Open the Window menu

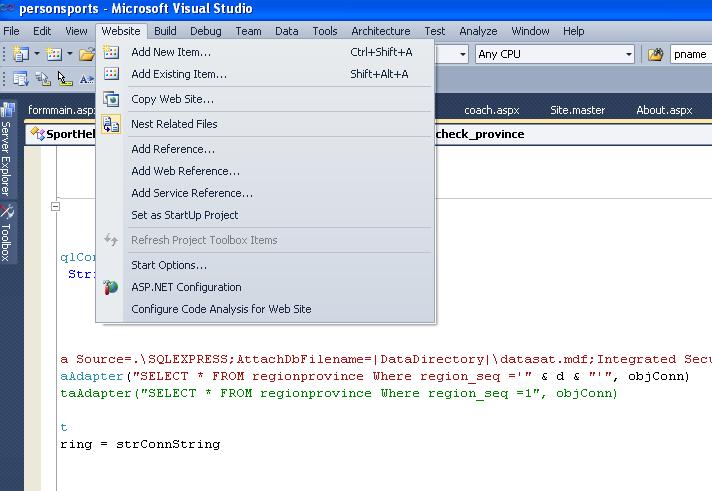[x=530, y=31]
